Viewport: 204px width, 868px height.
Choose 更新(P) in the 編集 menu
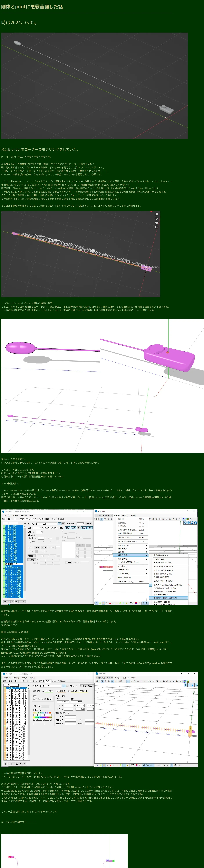(x=131, y=519)
